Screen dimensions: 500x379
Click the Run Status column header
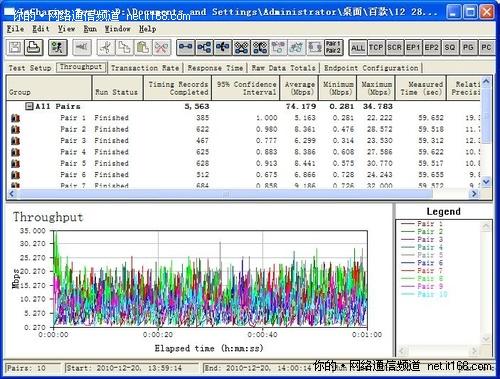[118, 88]
